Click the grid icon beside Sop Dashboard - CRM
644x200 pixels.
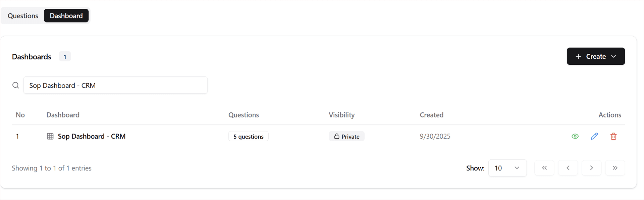point(50,136)
